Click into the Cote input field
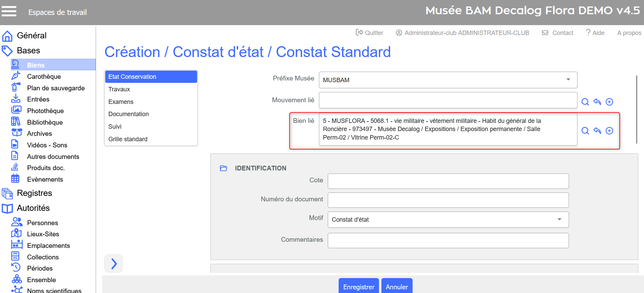The image size is (644, 293). coord(448,181)
